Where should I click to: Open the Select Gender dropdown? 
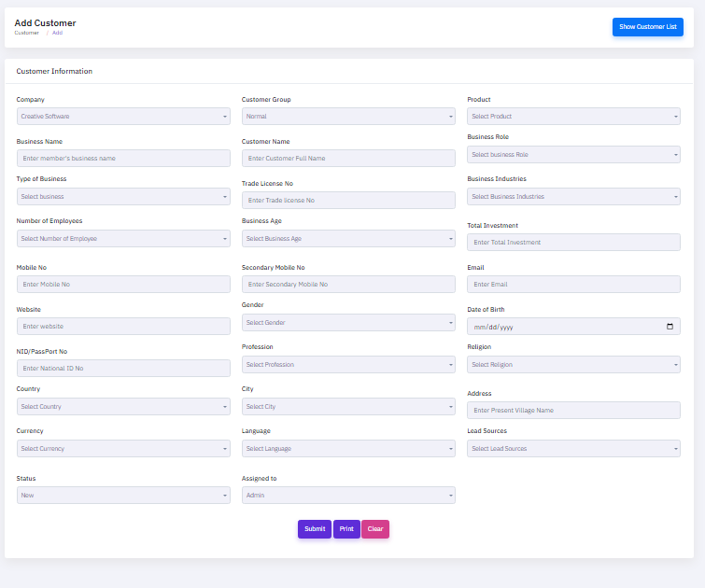[x=348, y=323]
